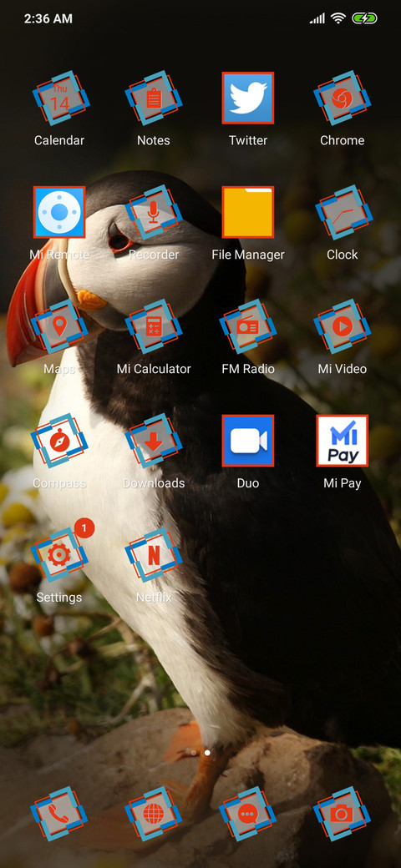Tap the 'File Manager' label text
Viewport: 401px width, 868px height.
248,255
